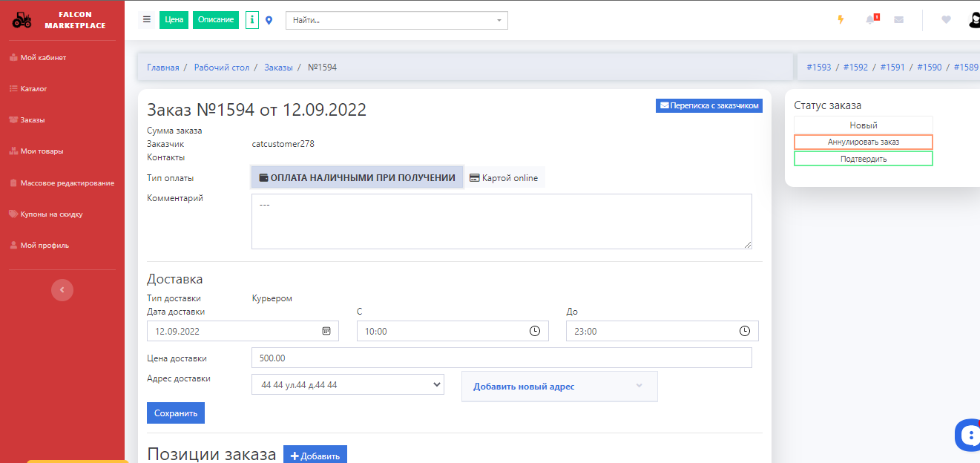This screenshot has height=463, width=980.
Task: Open the delivery address dropdown
Action: click(x=347, y=385)
